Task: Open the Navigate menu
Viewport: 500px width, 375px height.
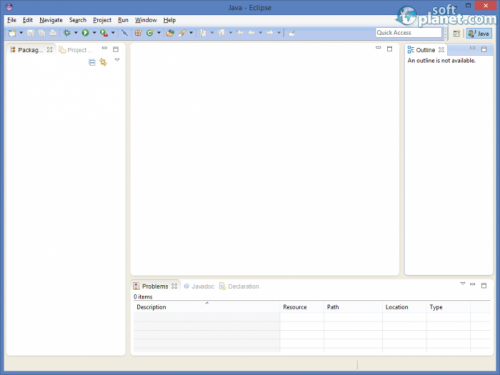Action: click(51, 20)
